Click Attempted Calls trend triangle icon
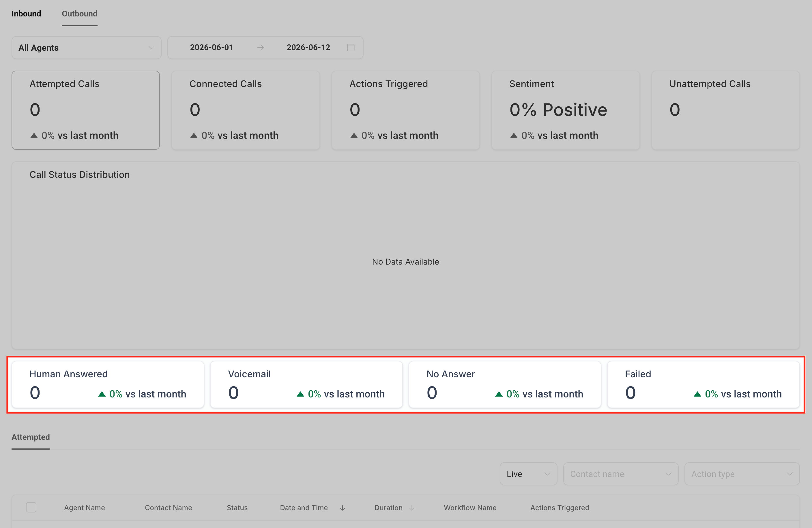Screen dimensions: 812x528 (34, 135)
